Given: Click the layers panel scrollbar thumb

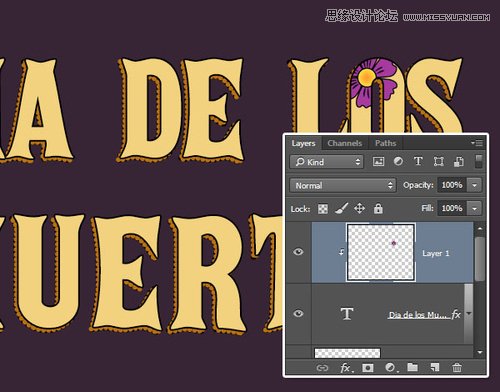Looking at the screenshot, I should (x=480, y=259).
